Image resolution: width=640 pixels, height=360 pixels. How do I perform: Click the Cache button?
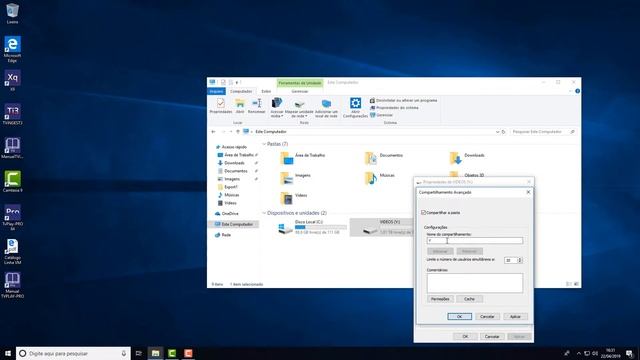pyautogui.click(x=469, y=299)
